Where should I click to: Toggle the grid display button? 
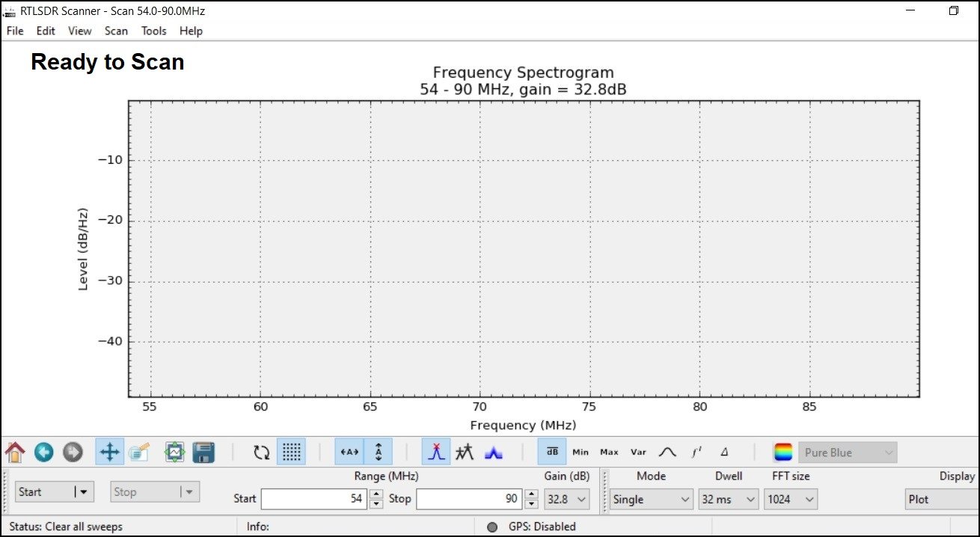point(292,452)
